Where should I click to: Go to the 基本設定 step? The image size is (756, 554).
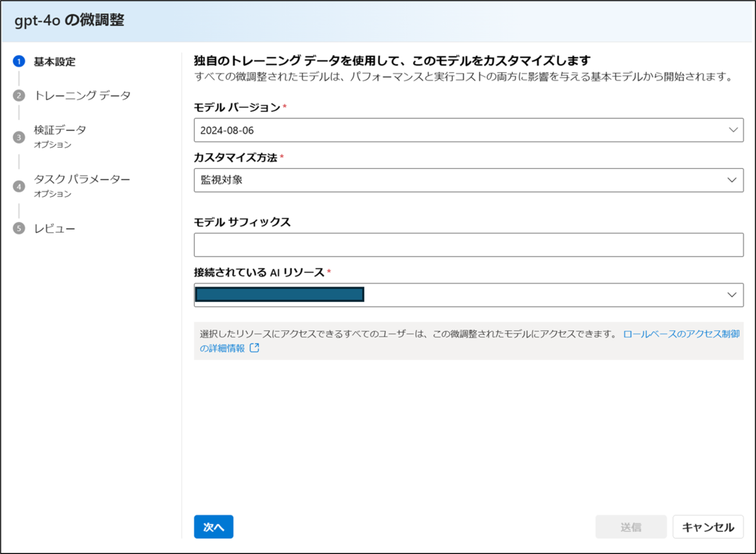(x=54, y=62)
